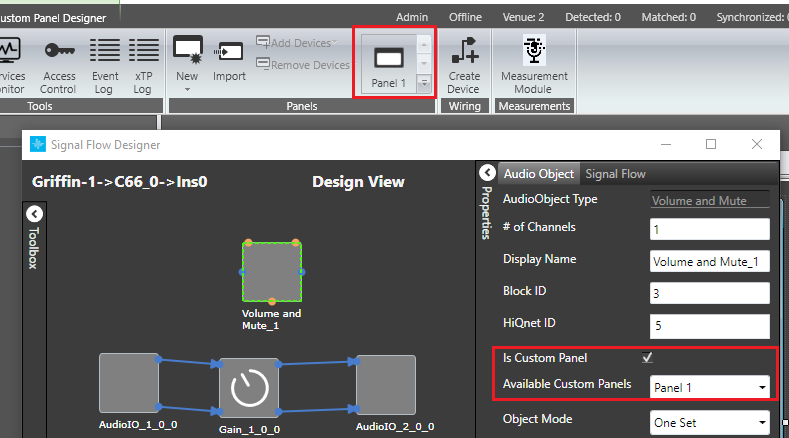Image resolution: width=789 pixels, height=438 pixels.
Task: Collapse the Properties panel with its arrow
Action: pyautogui.click(x=487, y=173)
